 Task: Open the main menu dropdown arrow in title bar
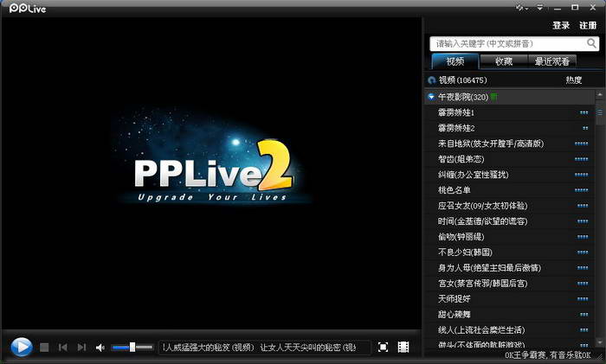[x=540, y=8]
